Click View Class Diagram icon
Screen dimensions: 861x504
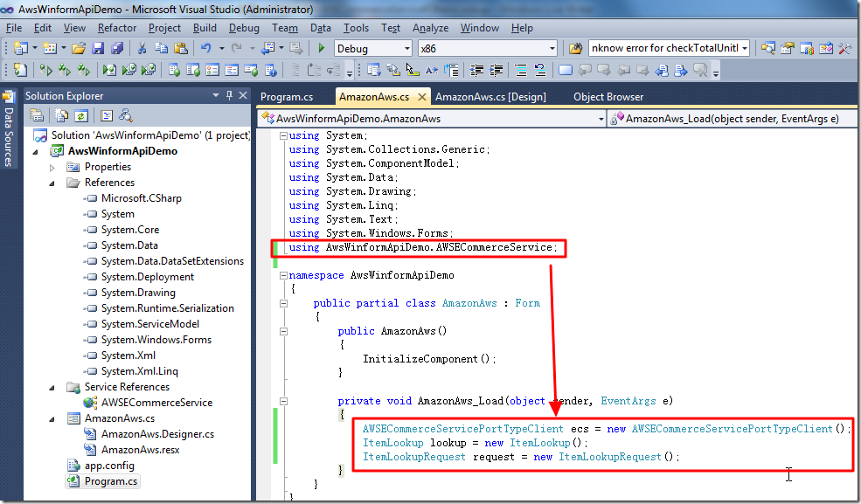126,115
